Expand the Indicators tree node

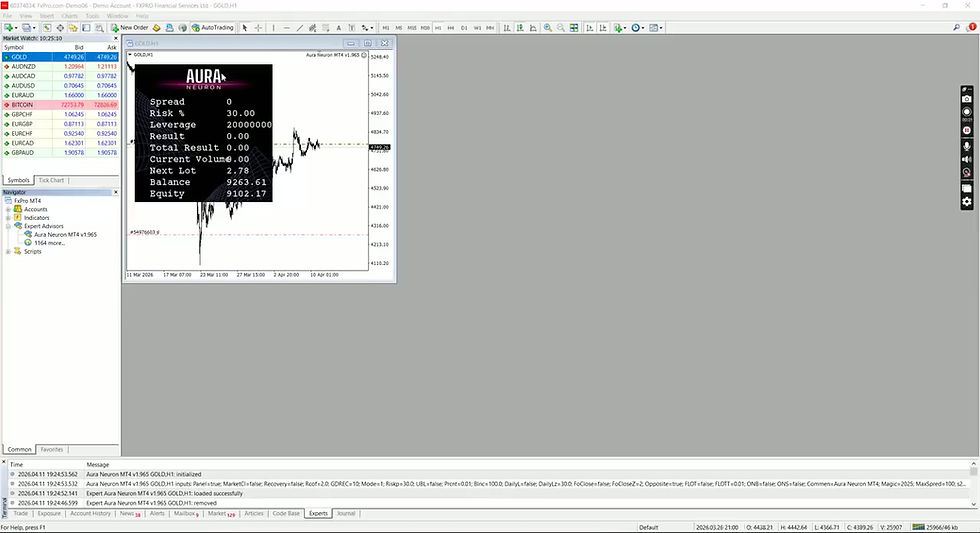8,217
